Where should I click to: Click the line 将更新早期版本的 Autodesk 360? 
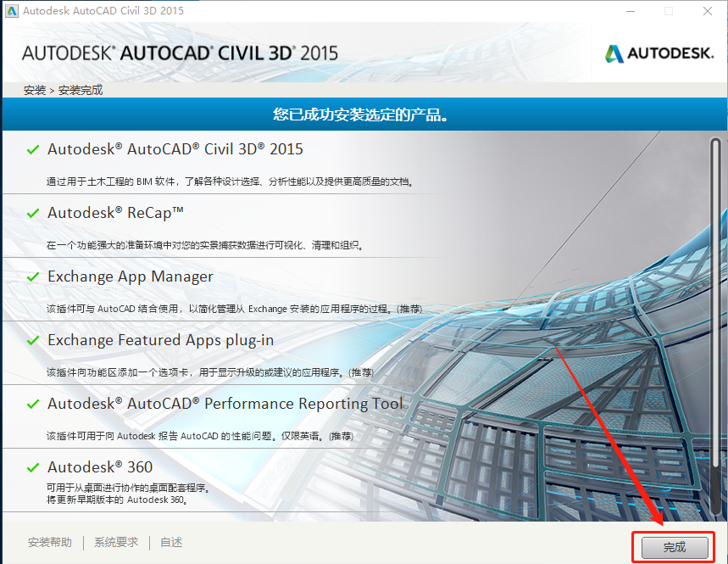(117, 500)
